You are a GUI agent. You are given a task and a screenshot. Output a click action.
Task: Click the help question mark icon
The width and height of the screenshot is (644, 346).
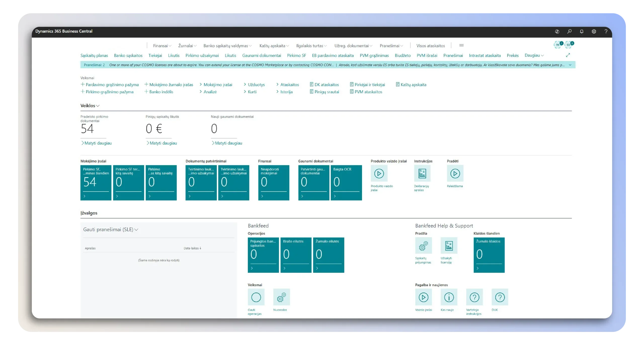click(606, 31)
